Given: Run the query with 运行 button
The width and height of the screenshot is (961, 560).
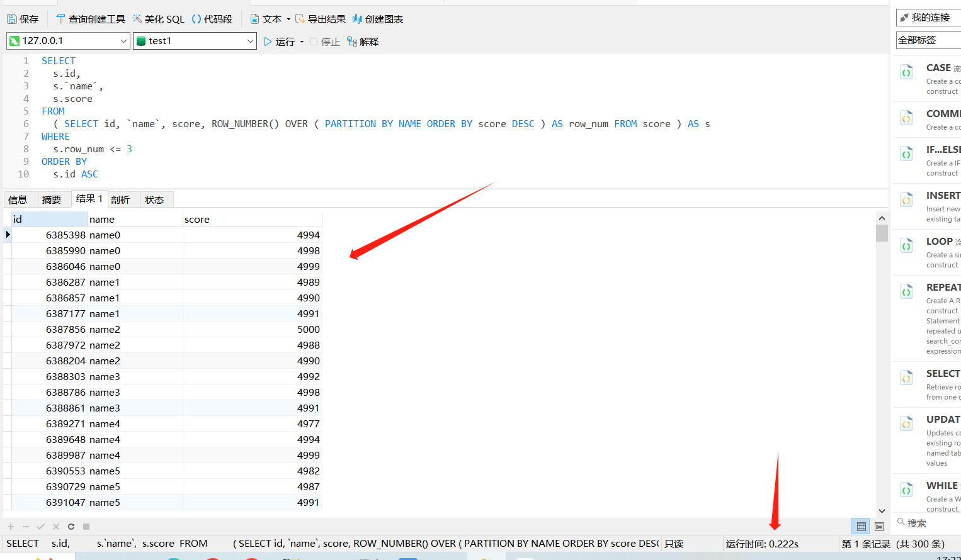Looking at the screenshot, I should (x=280, y=42).
